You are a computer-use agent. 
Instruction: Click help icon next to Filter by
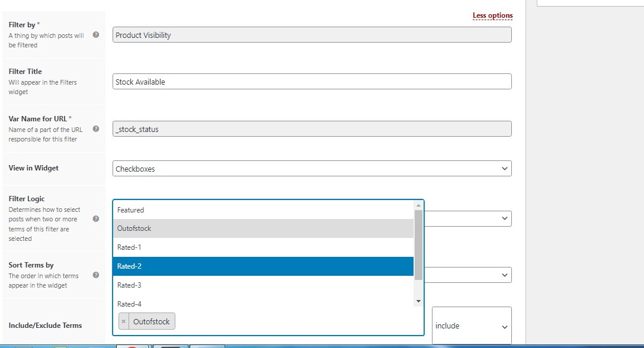tap(96, 35)
